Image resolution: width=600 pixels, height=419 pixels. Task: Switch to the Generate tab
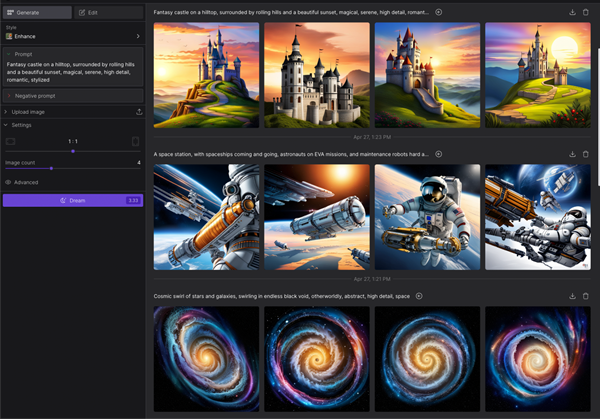pos(37,12)
